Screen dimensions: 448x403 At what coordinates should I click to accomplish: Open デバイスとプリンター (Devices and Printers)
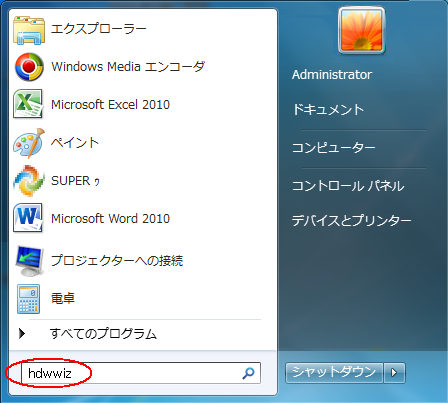[x=352, y=220]
